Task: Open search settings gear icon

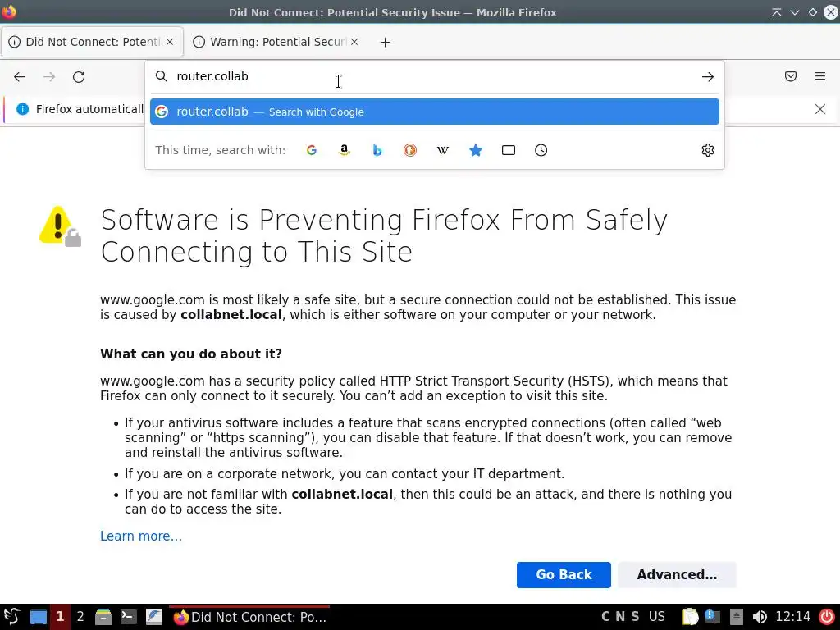Action: pyautogui.click(x=708, y=151)
